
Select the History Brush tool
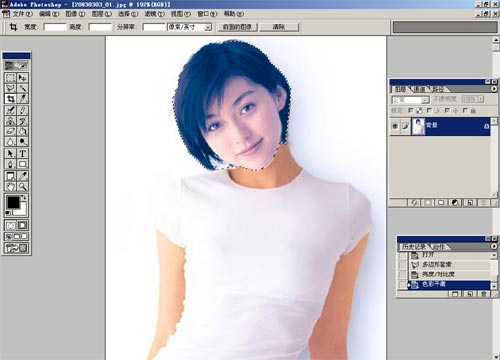[22, 121]
